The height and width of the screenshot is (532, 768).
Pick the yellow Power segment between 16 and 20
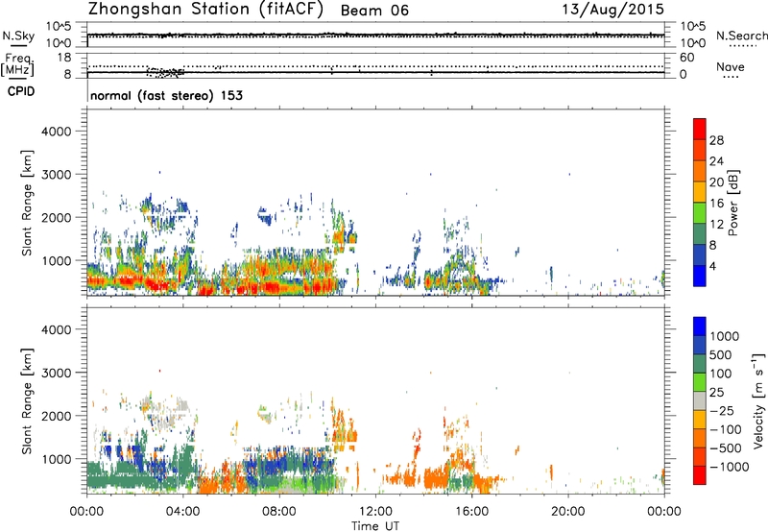click(700, 192)
